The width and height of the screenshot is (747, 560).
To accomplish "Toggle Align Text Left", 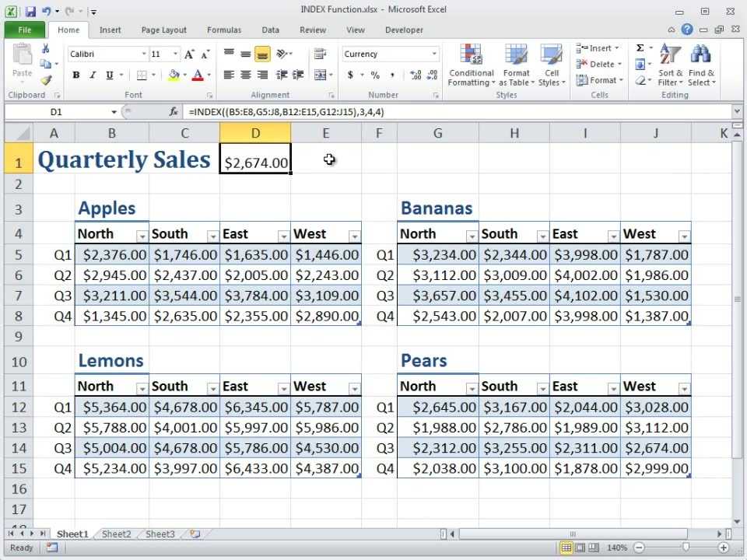I will [x=229, y=75].
